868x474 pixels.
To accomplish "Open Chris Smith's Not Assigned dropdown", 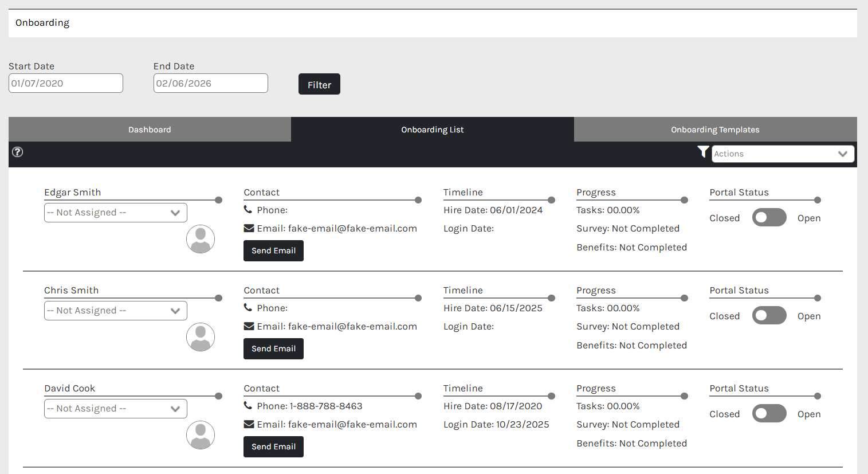I will coord(116,310).
